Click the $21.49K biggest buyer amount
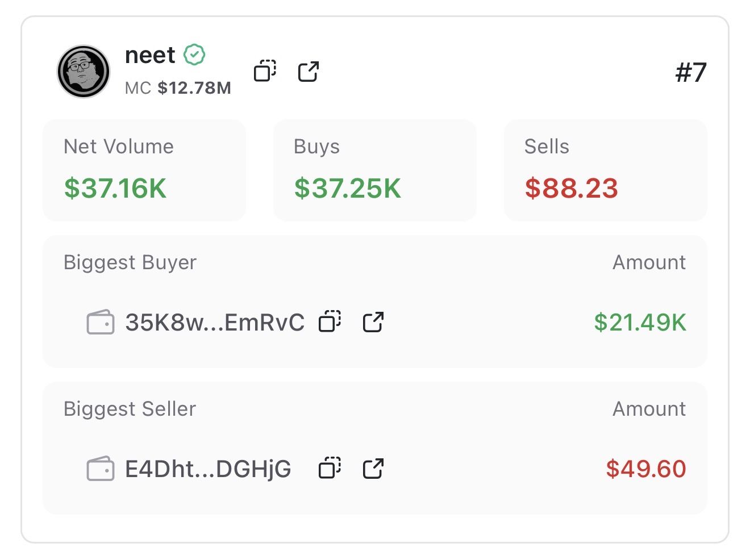The image size is (750, 560). 640,322
